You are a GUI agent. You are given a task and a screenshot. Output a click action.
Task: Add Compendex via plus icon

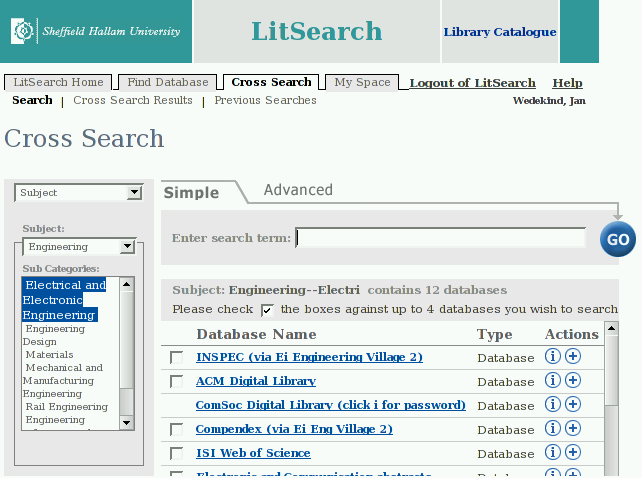click(x=573, y=428)
